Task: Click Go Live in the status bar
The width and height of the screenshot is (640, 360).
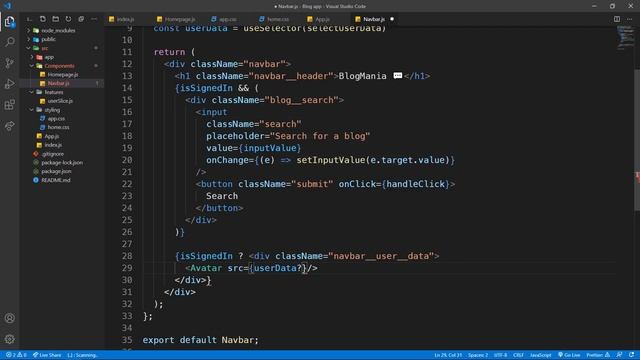Action: click(569, 355)
